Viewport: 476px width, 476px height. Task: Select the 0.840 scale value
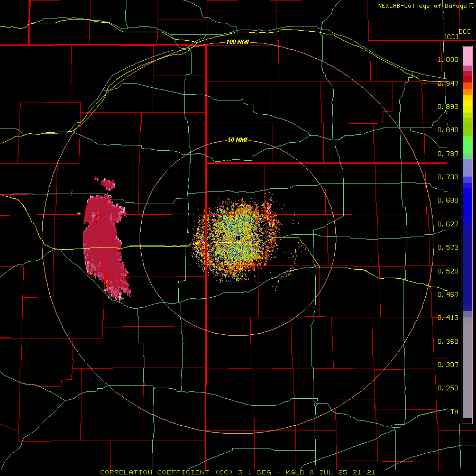[448, 130]
